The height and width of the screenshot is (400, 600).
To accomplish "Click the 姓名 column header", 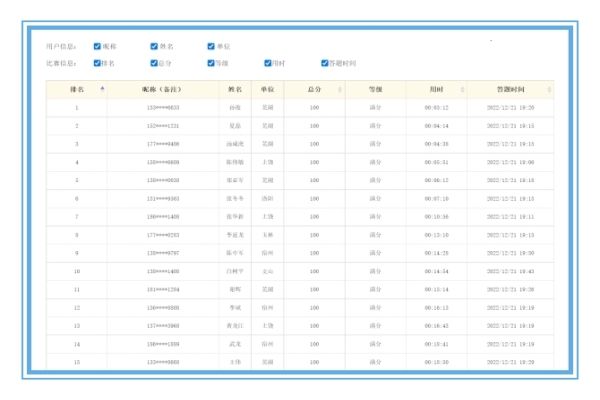I will pyautogui.click(x=235, y=90).
